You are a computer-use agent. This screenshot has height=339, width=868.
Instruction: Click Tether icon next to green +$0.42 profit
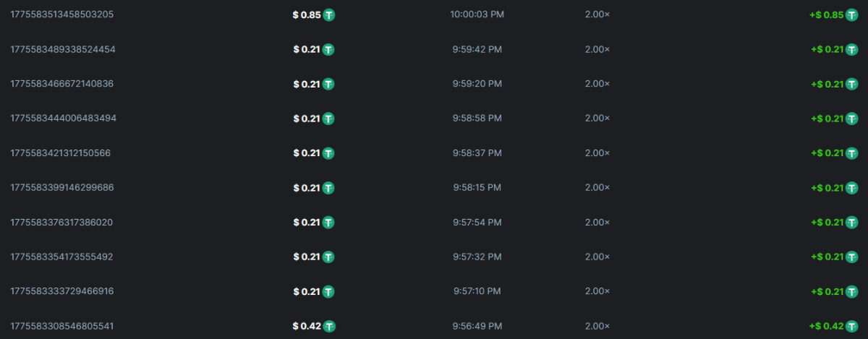[854, 326]
